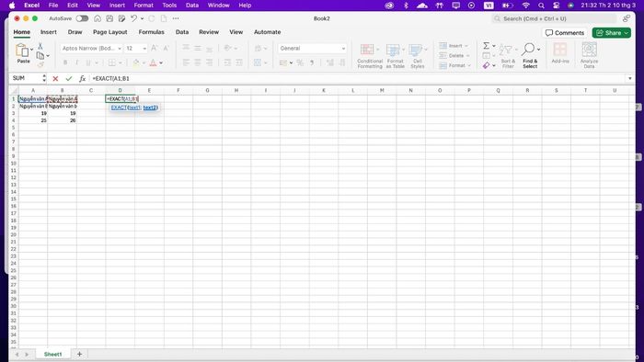Click the Fill Color bucket icon
This screenshot has width=644, height=362.
136,62
